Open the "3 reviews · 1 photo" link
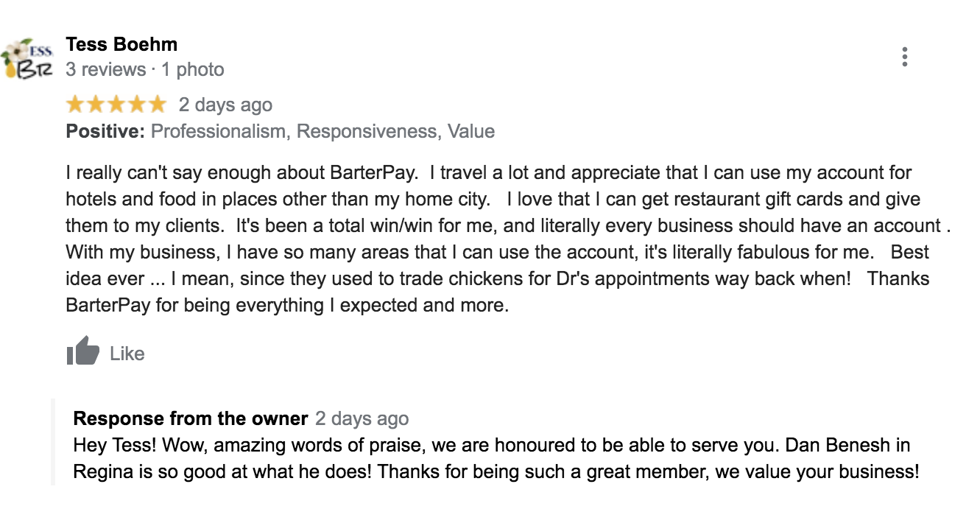980x523 pixels. (145, 70)
